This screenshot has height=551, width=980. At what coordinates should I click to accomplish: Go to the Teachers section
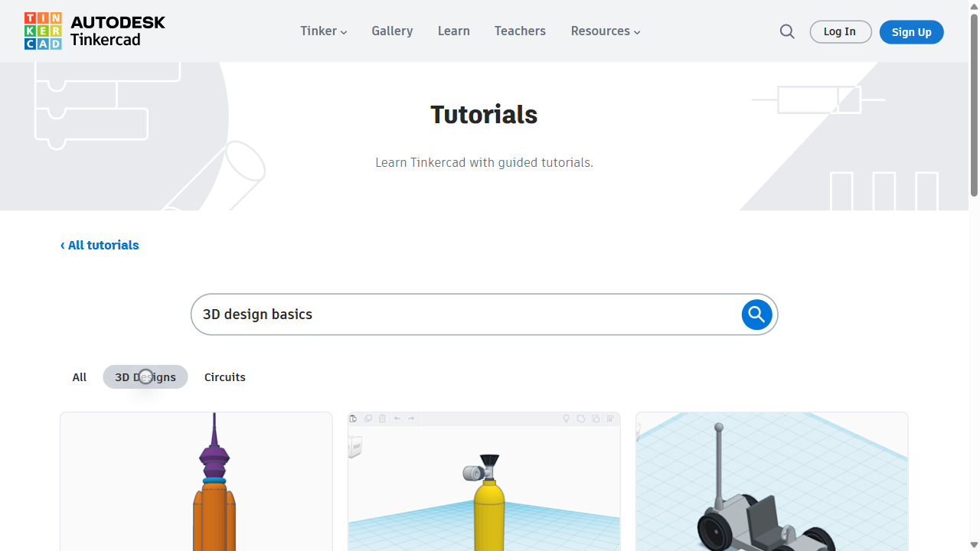coord(520,31)
